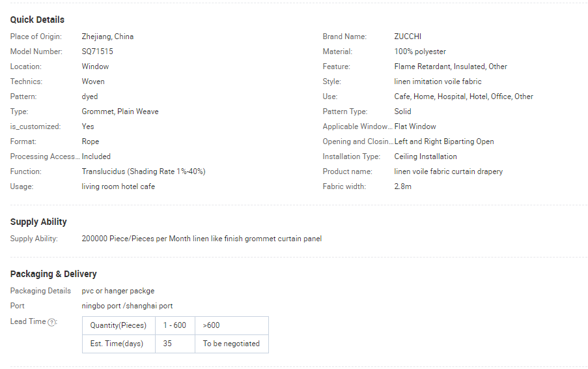Click the ningbo port /shanghai port text
The height and width of the screenshot is (369, 588).
coord(127,306)
